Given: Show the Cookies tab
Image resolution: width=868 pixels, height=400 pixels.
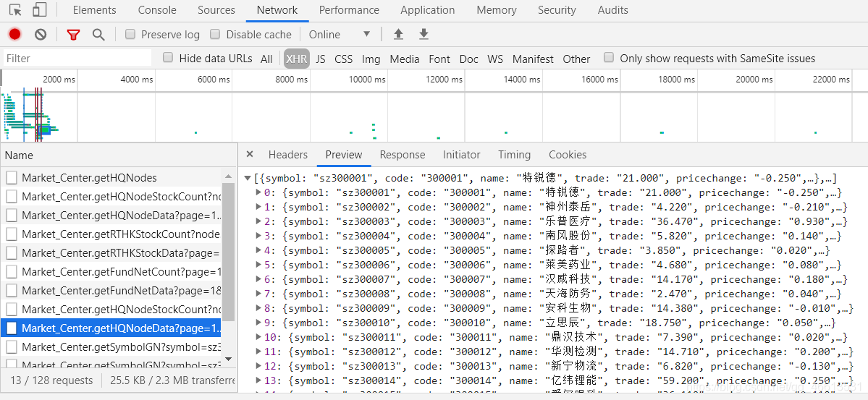Looking at the screenshot, I should (x=568, y=155).
